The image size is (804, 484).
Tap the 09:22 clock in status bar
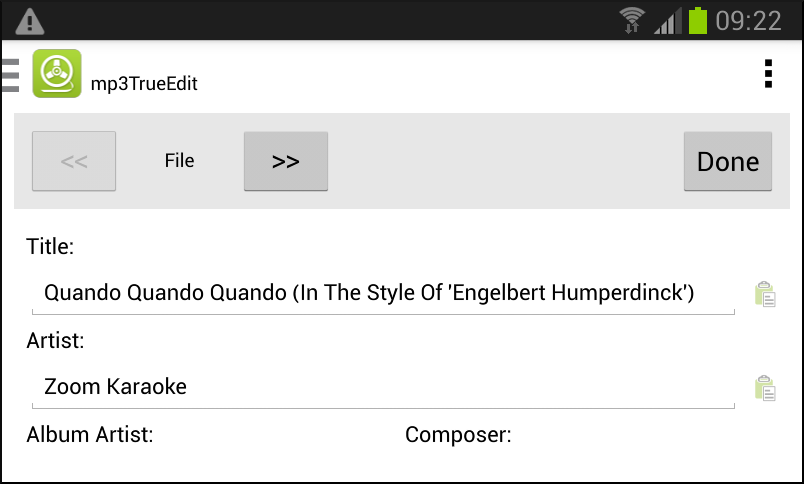[749, 20]
